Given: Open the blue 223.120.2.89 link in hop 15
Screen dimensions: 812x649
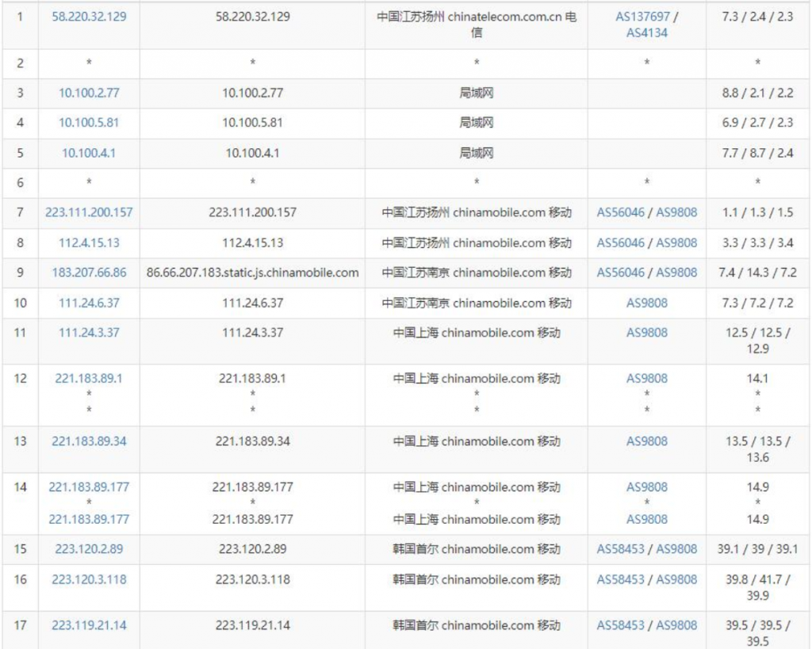Looking at the screenshot, I should 89,549.
